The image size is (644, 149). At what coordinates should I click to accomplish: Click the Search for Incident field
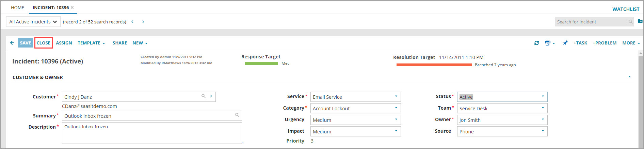point(592,22)
